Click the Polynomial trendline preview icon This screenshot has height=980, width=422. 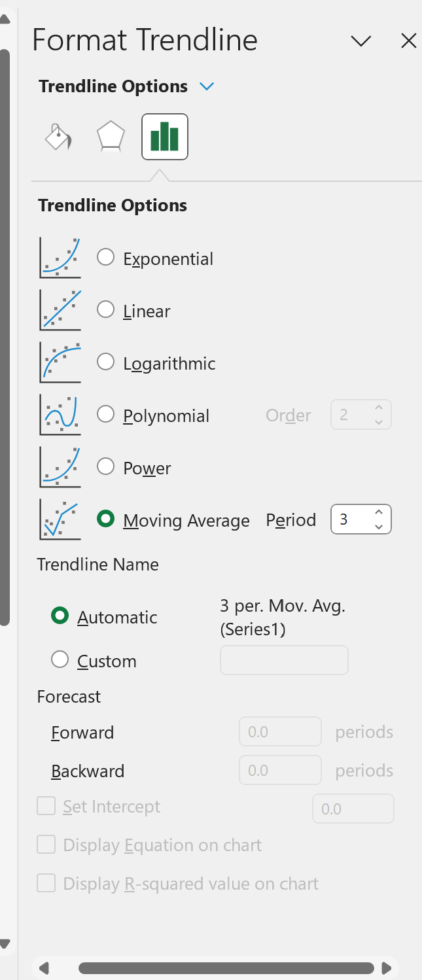60,414
